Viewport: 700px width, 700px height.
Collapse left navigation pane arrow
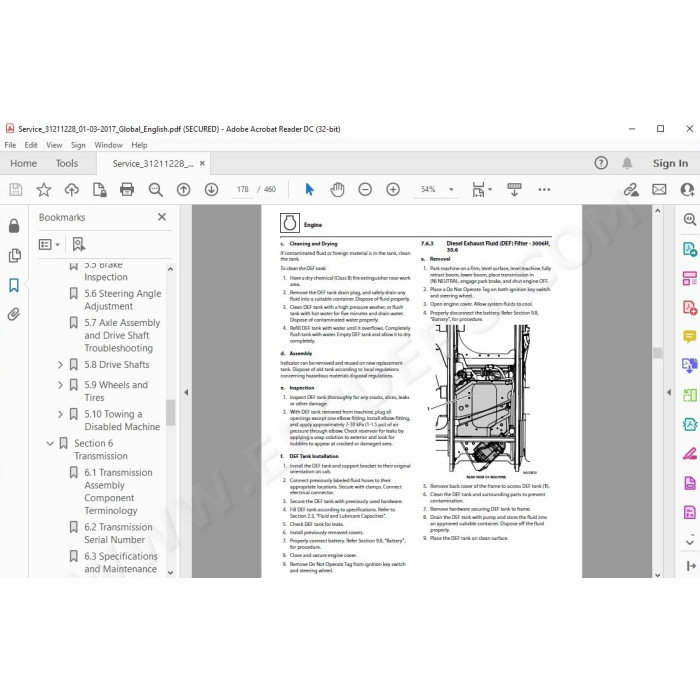point(186,392)
